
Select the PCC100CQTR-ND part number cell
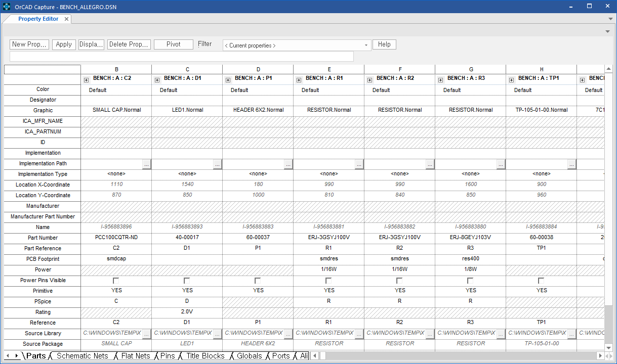point(116,238)
